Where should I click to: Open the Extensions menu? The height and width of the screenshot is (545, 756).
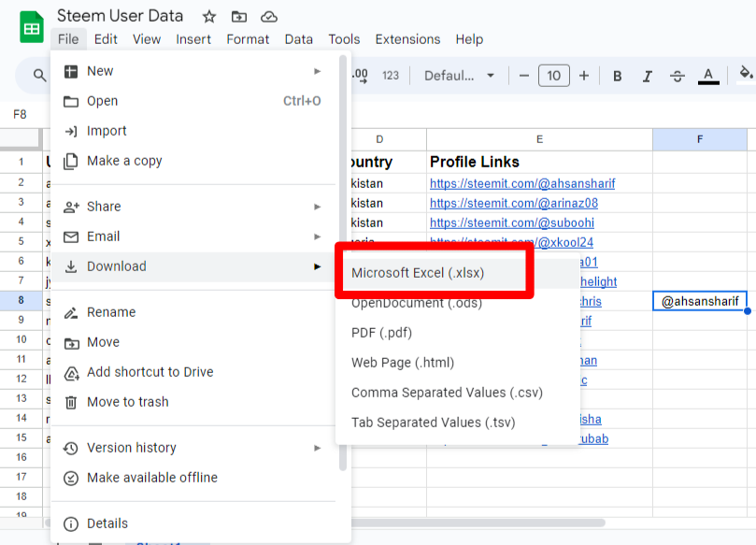[x=407, y=39]
